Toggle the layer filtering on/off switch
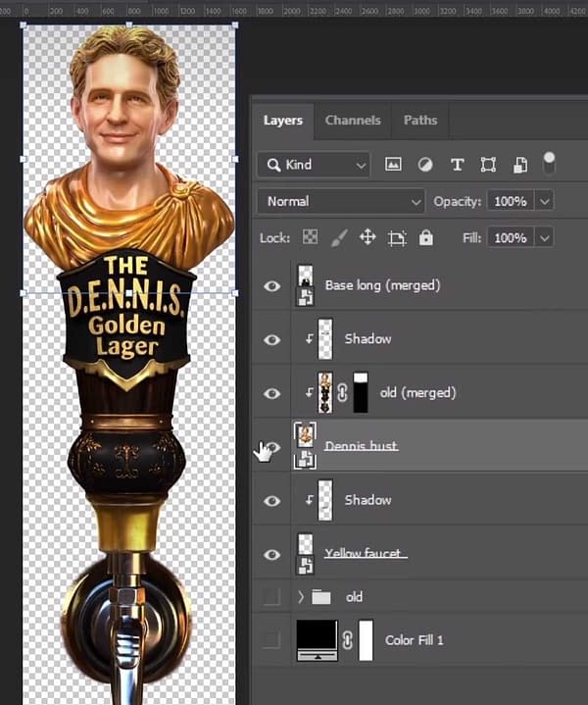Image resolution: width=588 pixels, height=705 pixels. pyautogui.click(x=549, y=163)
